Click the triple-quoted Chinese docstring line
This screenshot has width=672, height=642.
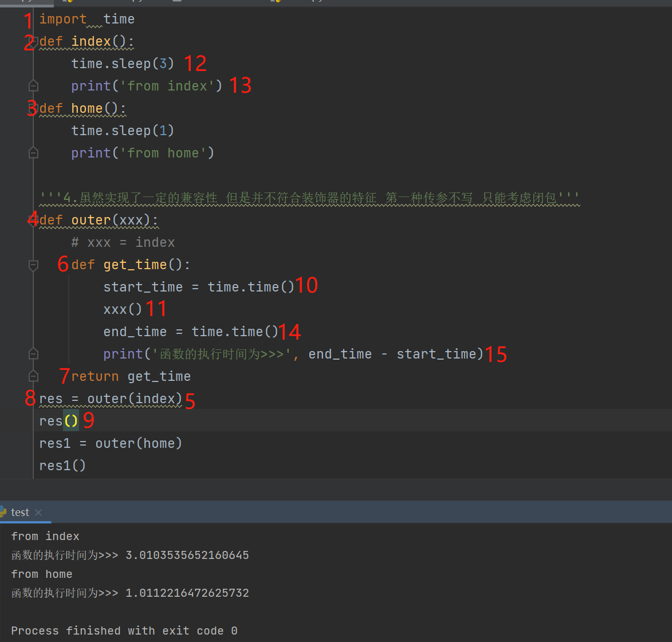coord(309,198)
